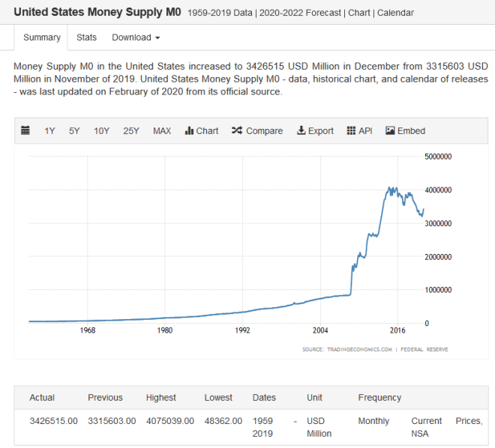Click the chart line peak near 2016
495x448 pixels.
389,187
